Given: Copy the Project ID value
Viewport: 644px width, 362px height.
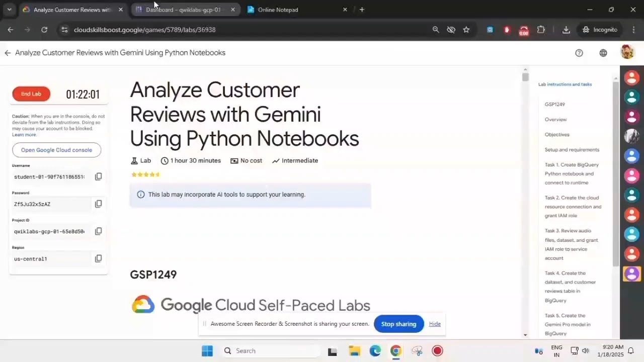Looking at the screenshot, I should click(98, 231).
